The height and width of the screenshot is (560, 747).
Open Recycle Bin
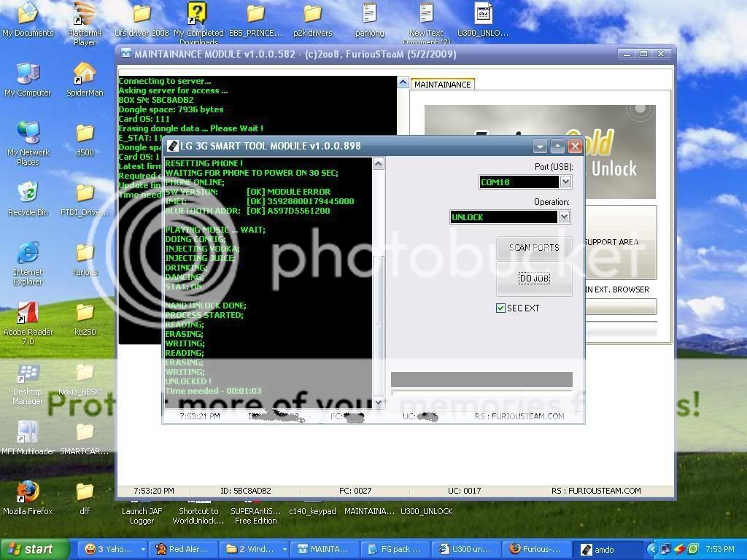pos(28,199)
